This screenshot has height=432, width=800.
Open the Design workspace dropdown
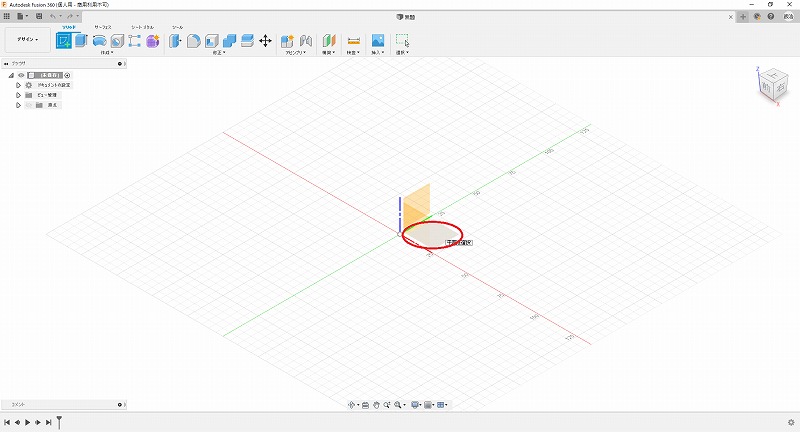tap(28, 39)
